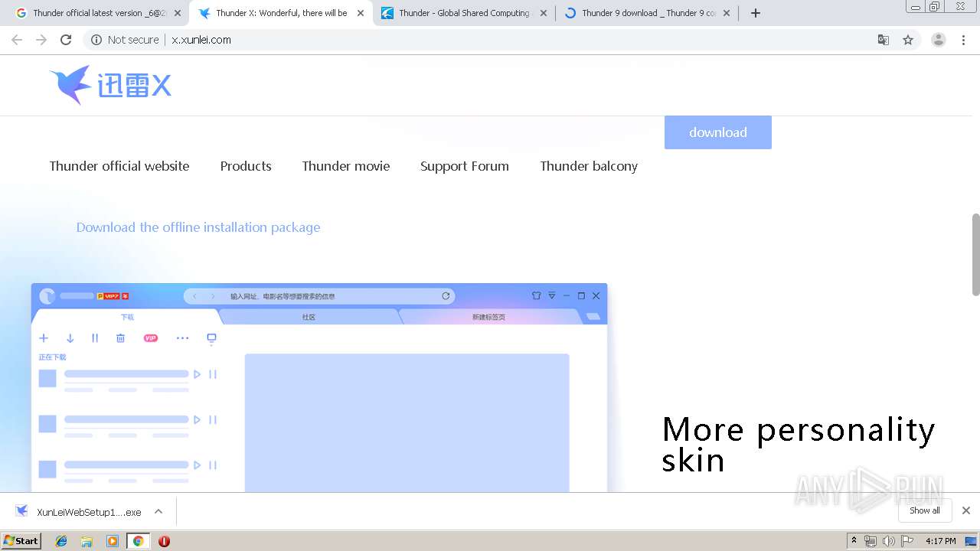Open the Not secure site info icon
Image resolution: width=980 pixels, height=551 pixels.
point(96,40)
